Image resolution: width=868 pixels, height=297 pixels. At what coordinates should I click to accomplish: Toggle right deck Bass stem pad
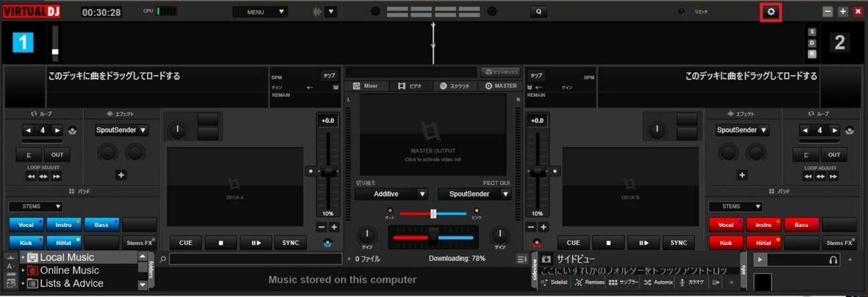click(x=802, y=225)
